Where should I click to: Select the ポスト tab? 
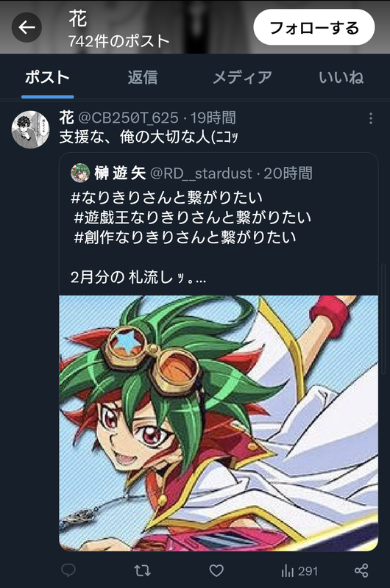tap(47, 77)
